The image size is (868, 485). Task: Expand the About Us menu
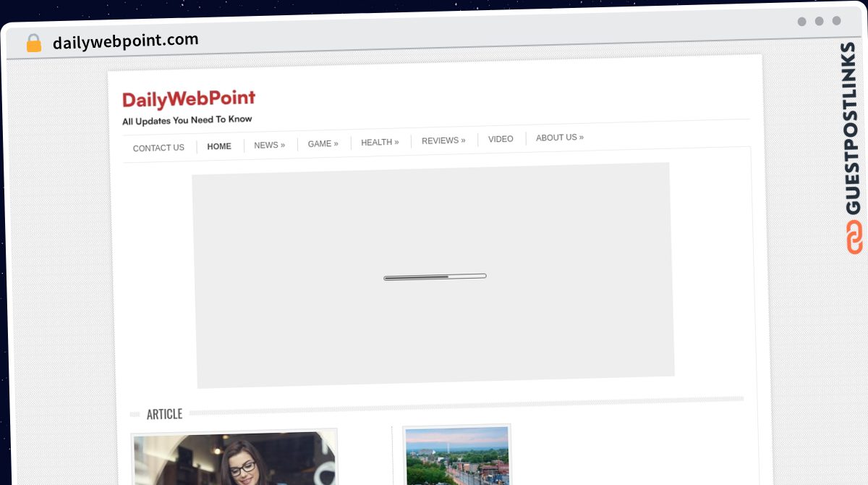click(559, 138)
